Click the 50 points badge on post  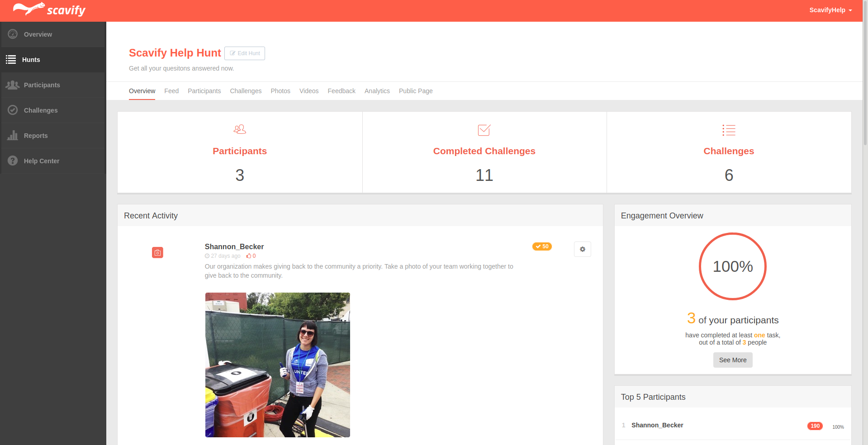[x=542, y=246]
